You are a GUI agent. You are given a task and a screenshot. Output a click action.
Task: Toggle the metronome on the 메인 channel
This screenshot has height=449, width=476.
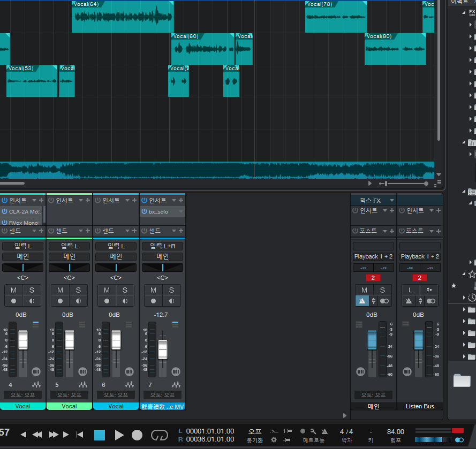click(x=362, y=301)
